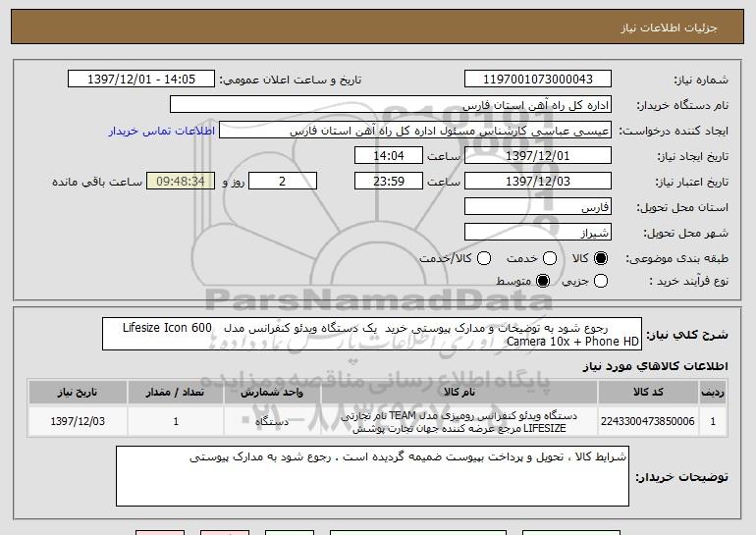Click buyer organization name field

tap(391, 105)
